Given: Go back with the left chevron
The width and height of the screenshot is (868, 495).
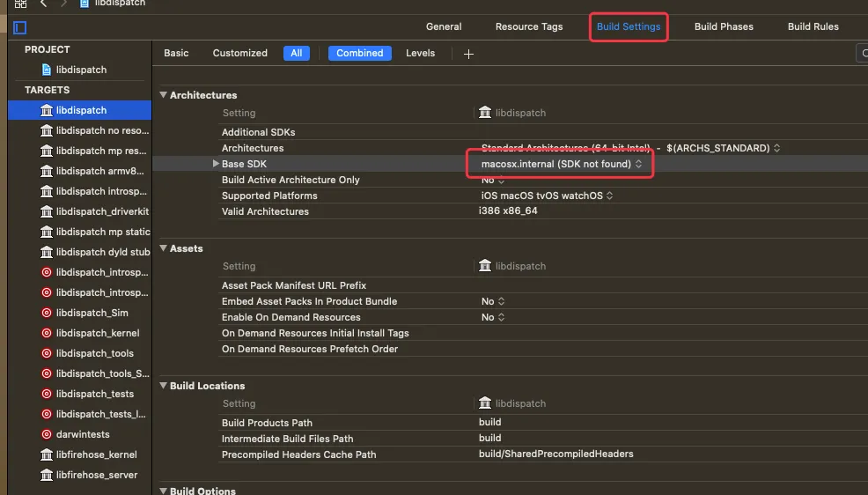Looking at the screenshot, I should [43, 4].
